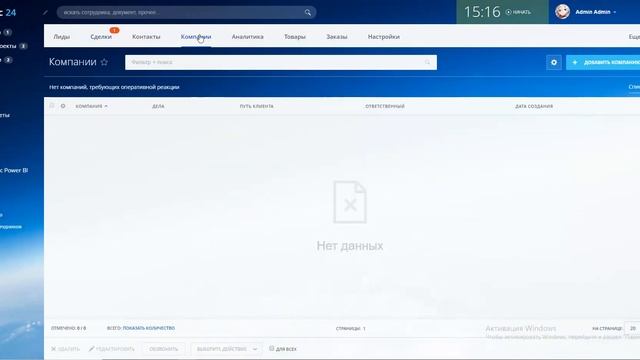
Task: Click the Удалить cross icon in bottom bar
Action: [53, 349]
